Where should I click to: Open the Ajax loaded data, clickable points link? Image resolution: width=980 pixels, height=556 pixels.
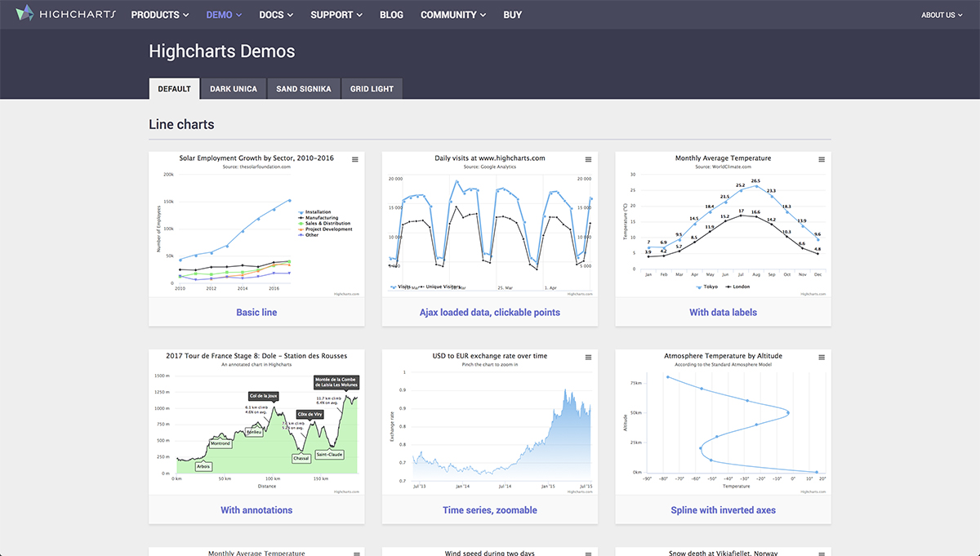pos(490,312)
